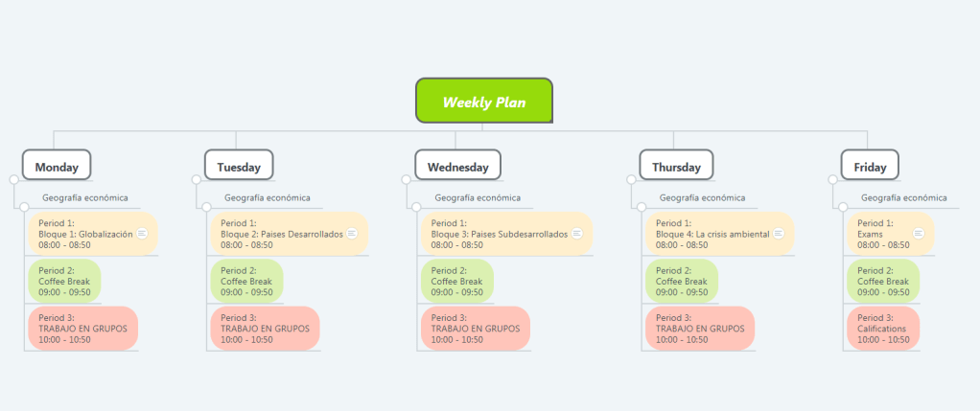Select the Weekly Plan central topic
Screen dimensions: 980x411
click(484, 102)
